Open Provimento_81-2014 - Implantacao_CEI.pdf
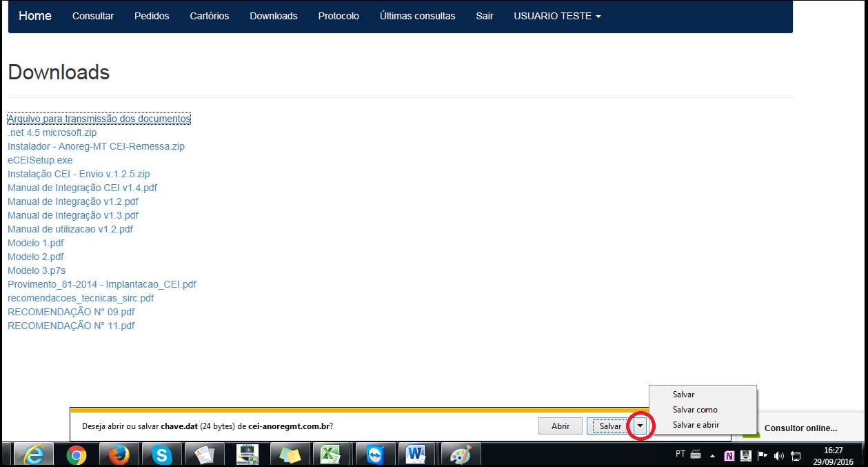 [x=102, y=284]
